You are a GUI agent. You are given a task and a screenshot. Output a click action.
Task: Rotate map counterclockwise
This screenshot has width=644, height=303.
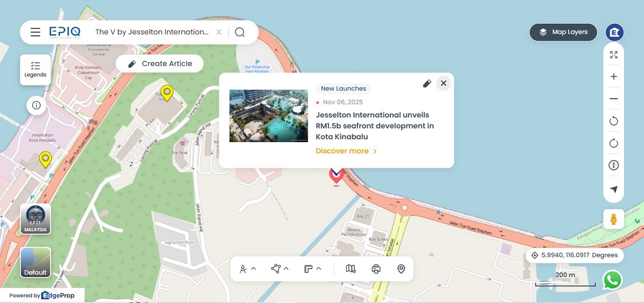[x=614, y=121]
